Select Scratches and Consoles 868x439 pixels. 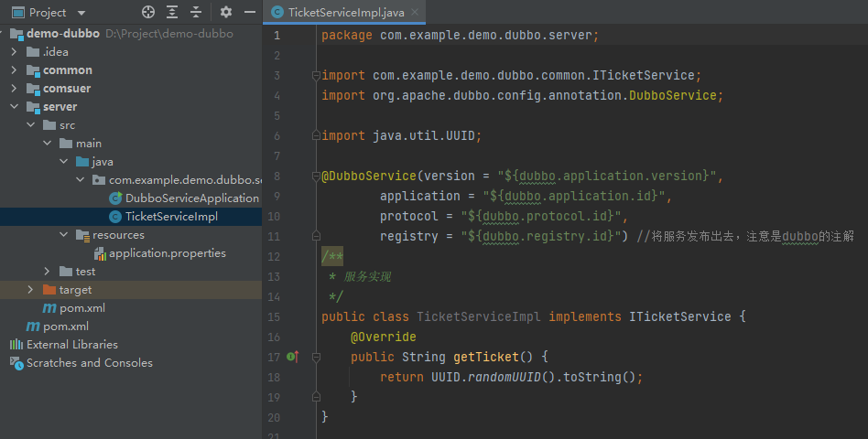click(x=89, y=363)
